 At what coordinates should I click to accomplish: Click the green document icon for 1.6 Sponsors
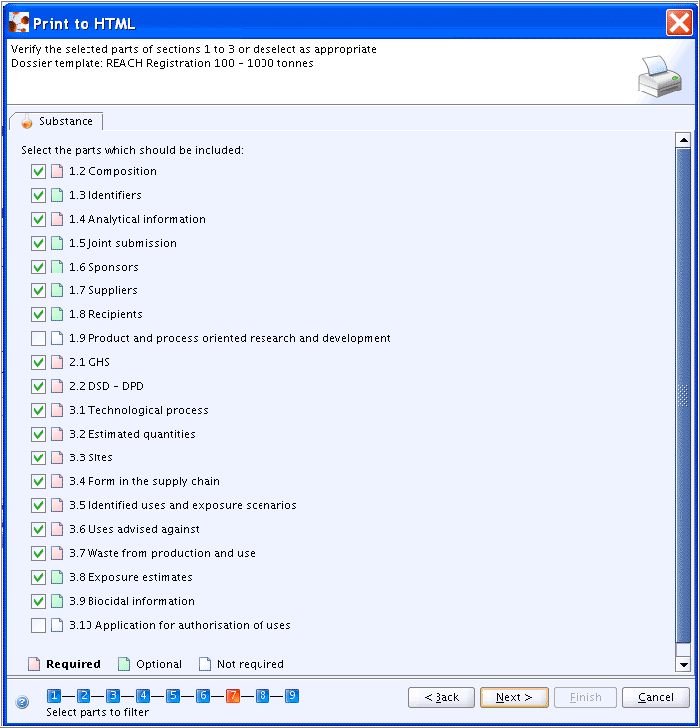57,267
